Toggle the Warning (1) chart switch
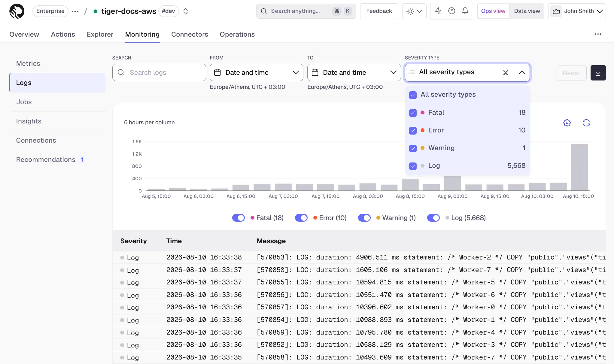This screenshot has width=614, height=364. tap(364, 218)
